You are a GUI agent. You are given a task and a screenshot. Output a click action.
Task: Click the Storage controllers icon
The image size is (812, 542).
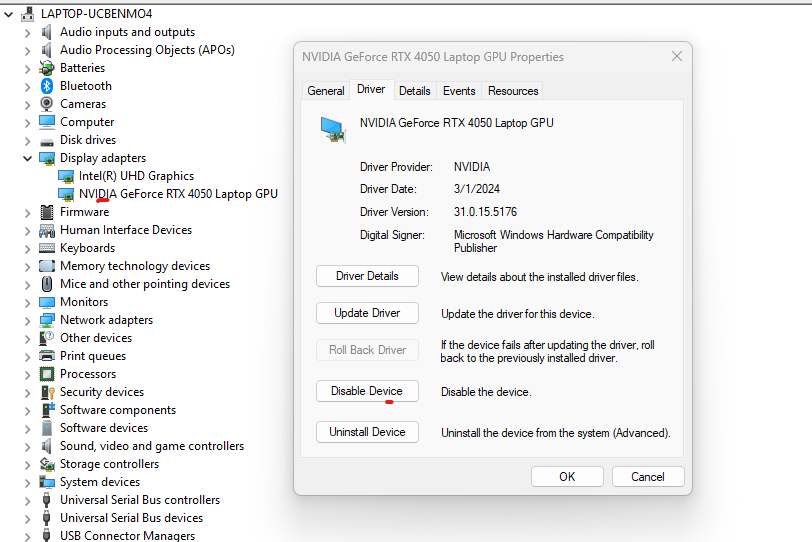(x=47, y=464)
